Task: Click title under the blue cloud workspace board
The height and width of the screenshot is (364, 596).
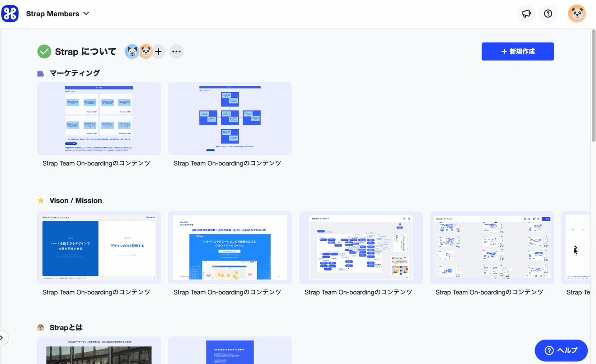Action: pos(227,292)
